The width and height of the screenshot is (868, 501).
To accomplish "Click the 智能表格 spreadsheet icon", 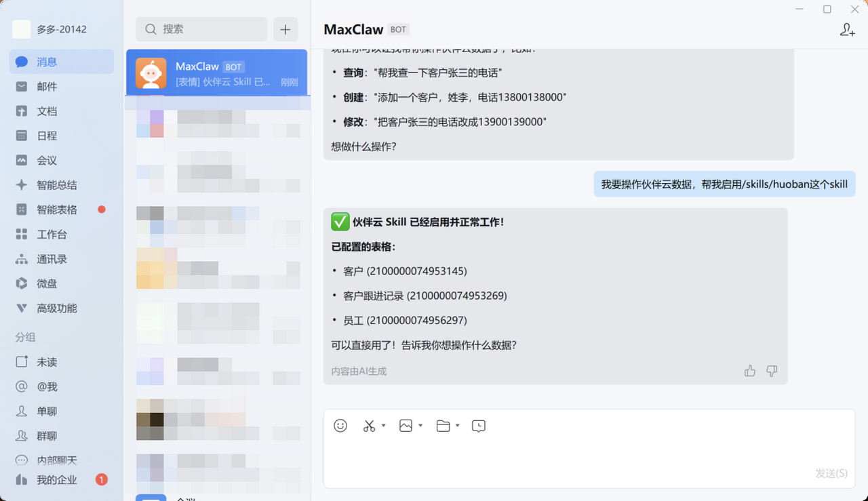I will 22,209.
